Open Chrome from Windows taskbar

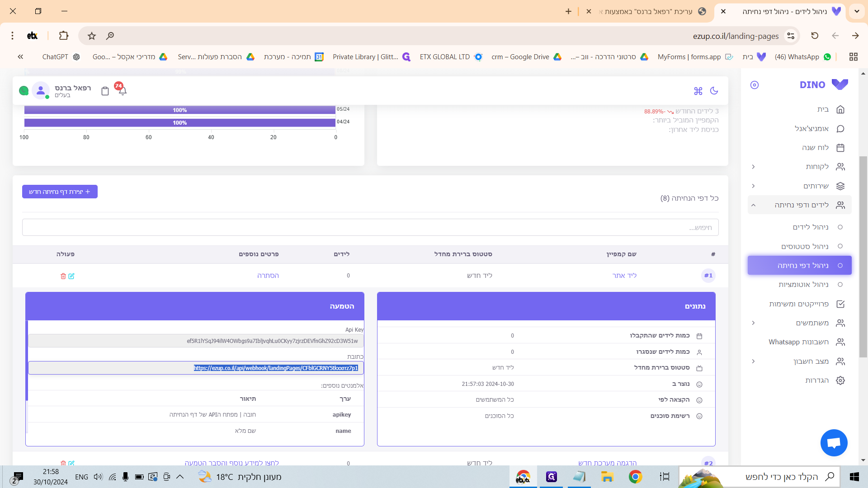[x=635, y=477]
